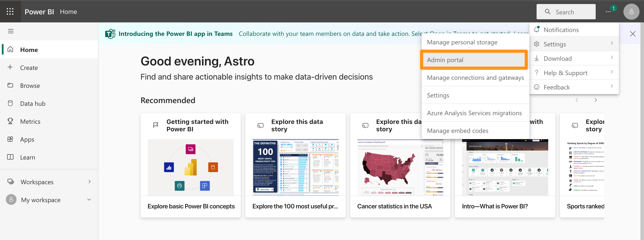Click the search magnifier icon
Viewport: 644px width, 240px height.
tap(548, 12)
